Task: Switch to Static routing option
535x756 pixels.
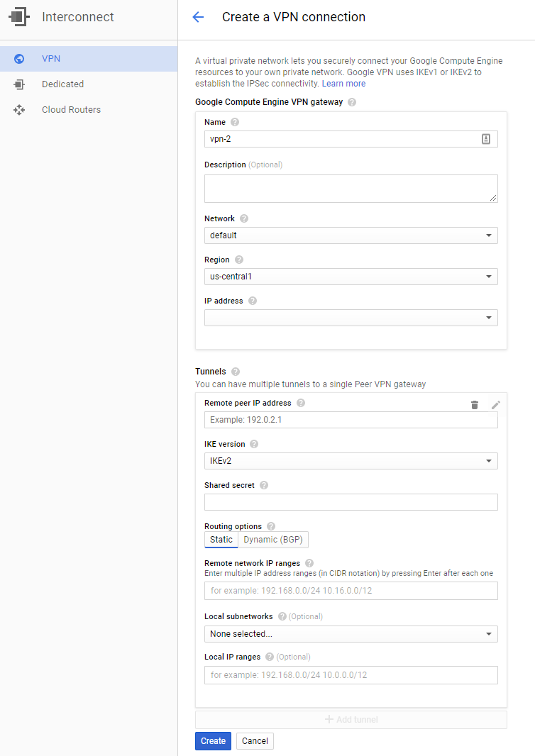Action: (221, 540)
